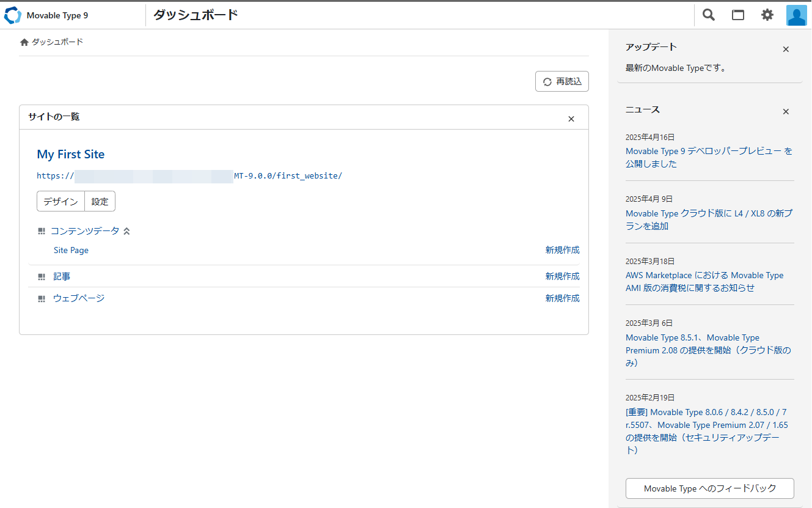Image resolution: width=812 pixels, height=508 pixels.
Task: Click the 2025年4月16日 date
Action: (650, 137)
